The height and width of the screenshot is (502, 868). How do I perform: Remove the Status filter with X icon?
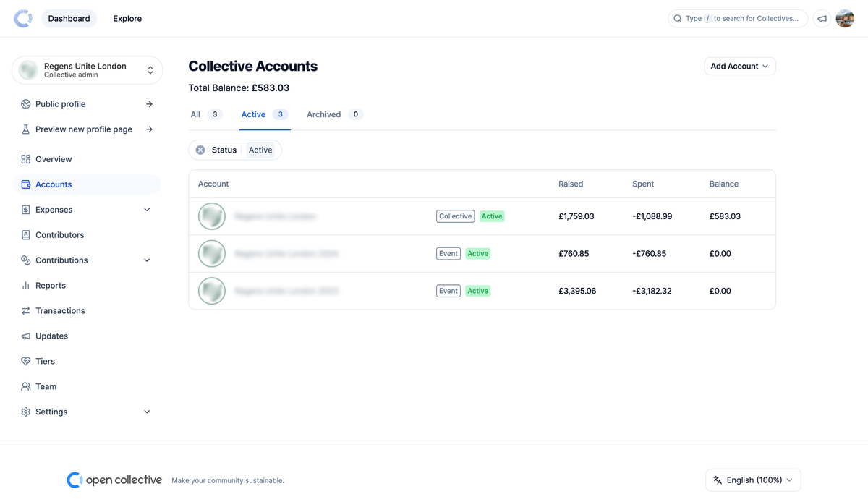tap(200, 150)
